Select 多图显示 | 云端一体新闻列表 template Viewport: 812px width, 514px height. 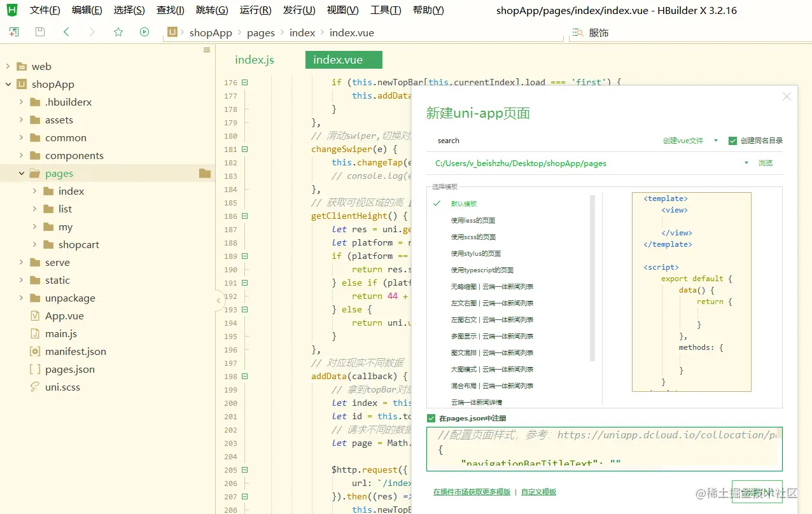[492, 336]
